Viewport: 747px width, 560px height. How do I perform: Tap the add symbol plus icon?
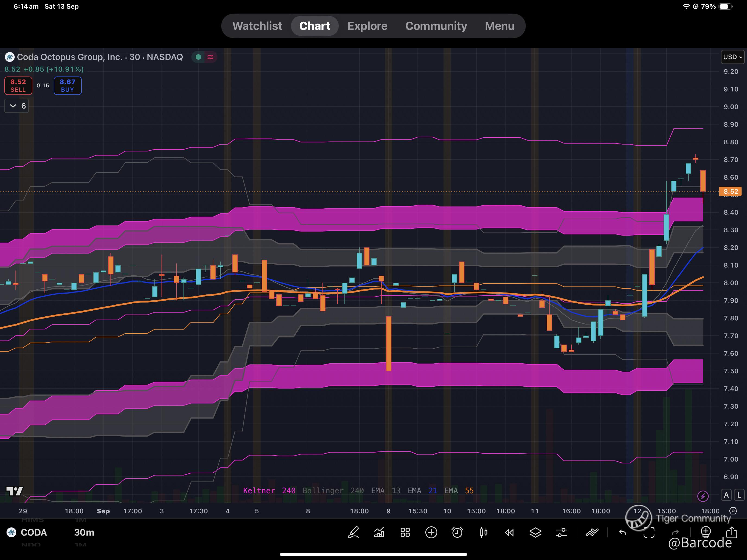click(x=431, y=532)
